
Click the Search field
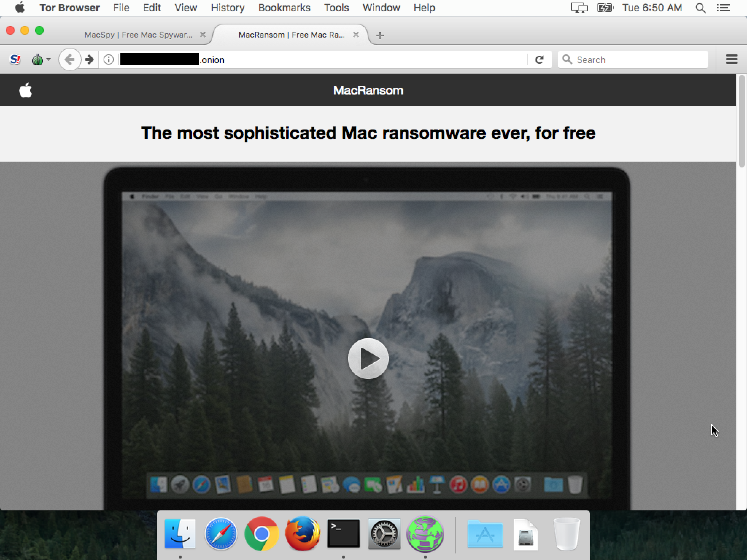click(x=633, y=59)
